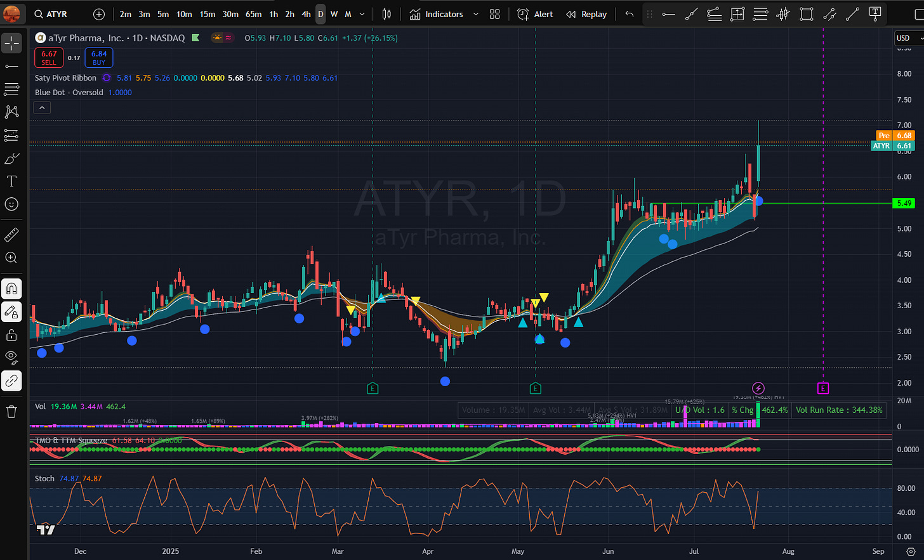
Task: Click the blue 6.84 BUY button
Action: tap(99, 58)
